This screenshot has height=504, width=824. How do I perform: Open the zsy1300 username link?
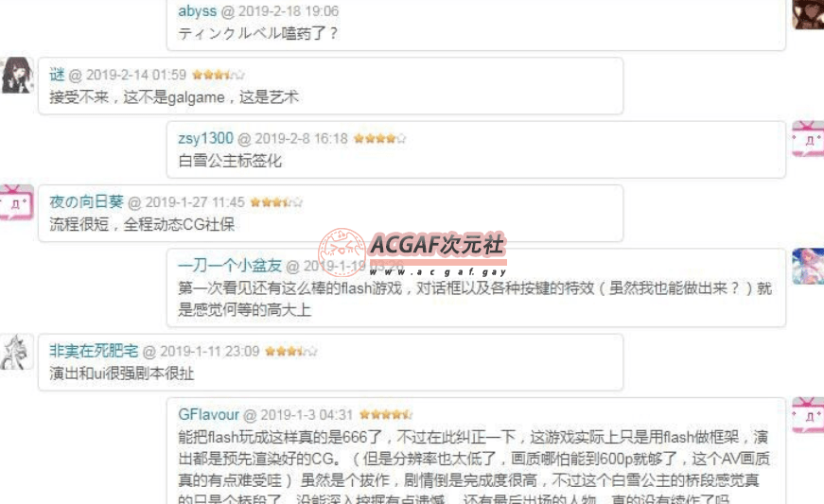pos(205,139)
